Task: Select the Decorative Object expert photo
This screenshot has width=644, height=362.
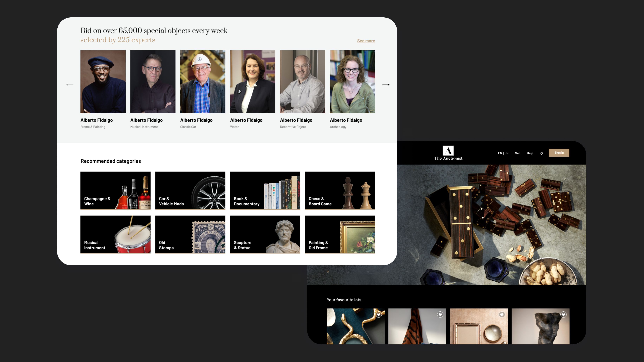Action: click(303, 82)
